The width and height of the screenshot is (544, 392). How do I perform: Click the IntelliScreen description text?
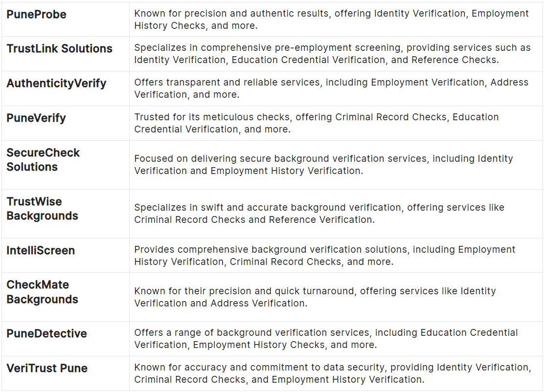tap(325, 256)
